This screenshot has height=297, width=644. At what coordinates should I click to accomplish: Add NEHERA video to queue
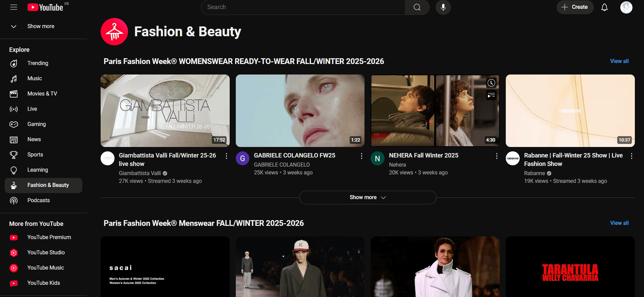[491, 96]
